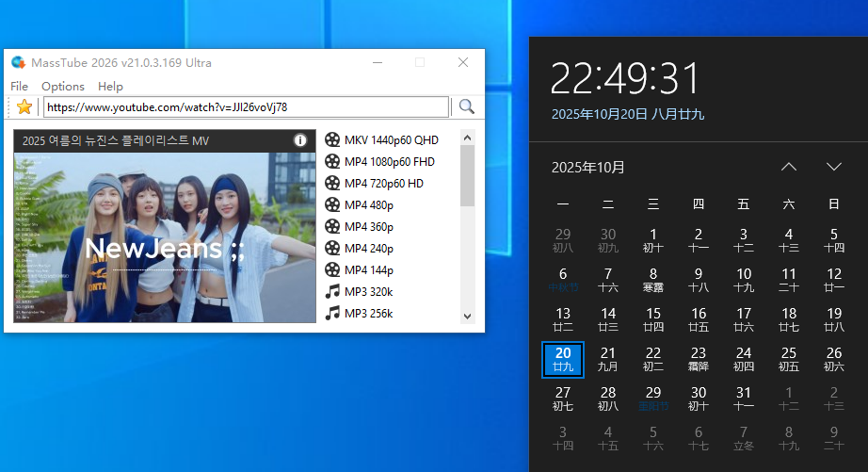Open the File menu

click(x=19, y=86)
